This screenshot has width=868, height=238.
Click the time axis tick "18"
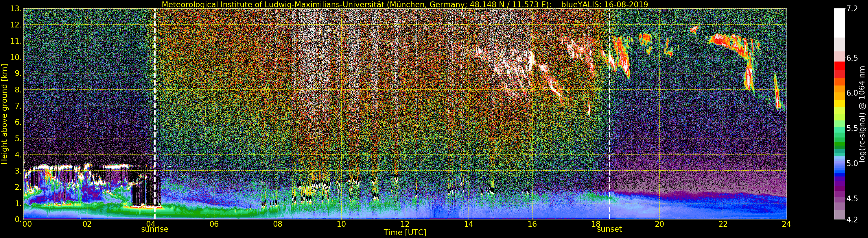pos(596,224)
